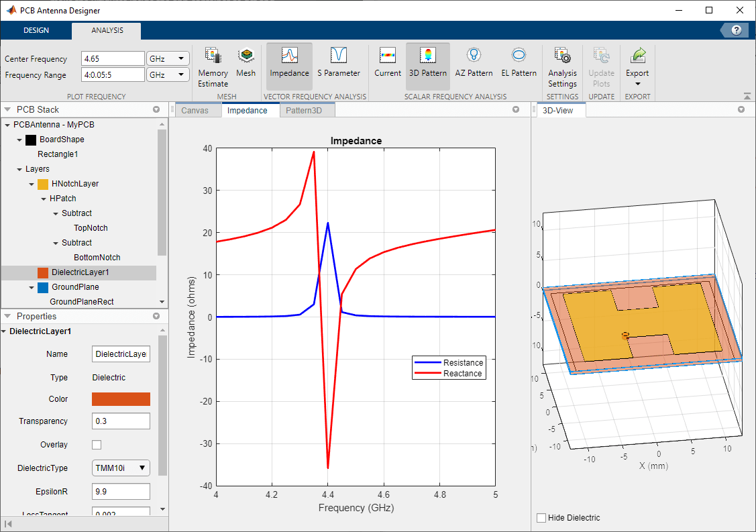
Task: Select GroundPlaneRect in the PCB Stack
Action: [x=81, y=302]
